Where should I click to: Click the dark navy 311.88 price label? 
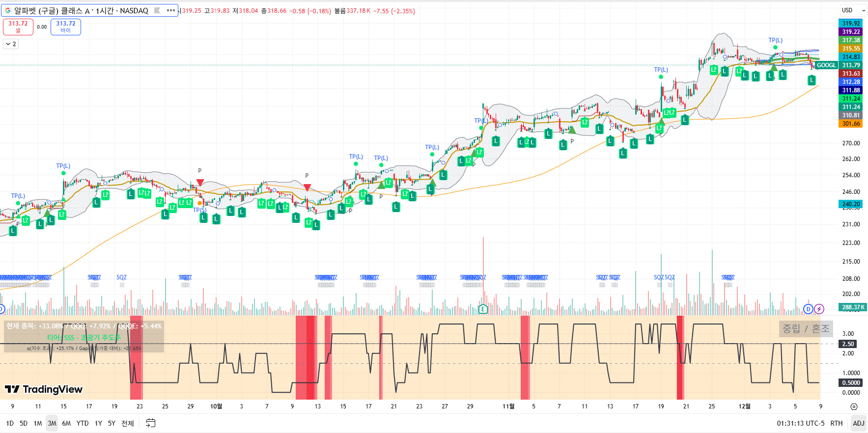click(851, 90)
